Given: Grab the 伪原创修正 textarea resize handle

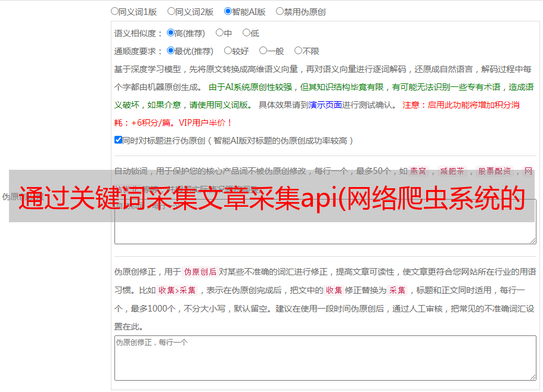Looking at the screenshot, I should click(x=533, y=377).
